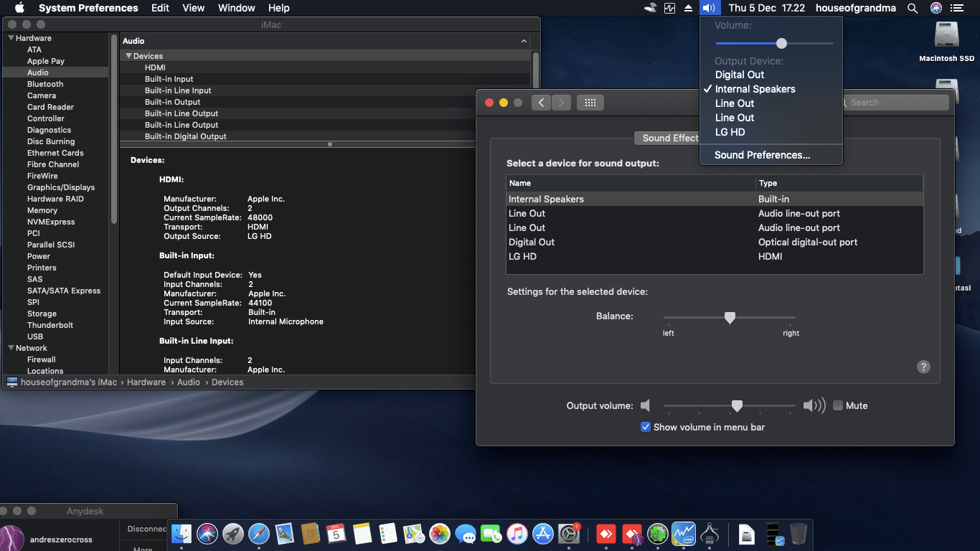This screenshot has height=551, width=980.
Task: Select LG HD row in output table
Action: point(715,256)
